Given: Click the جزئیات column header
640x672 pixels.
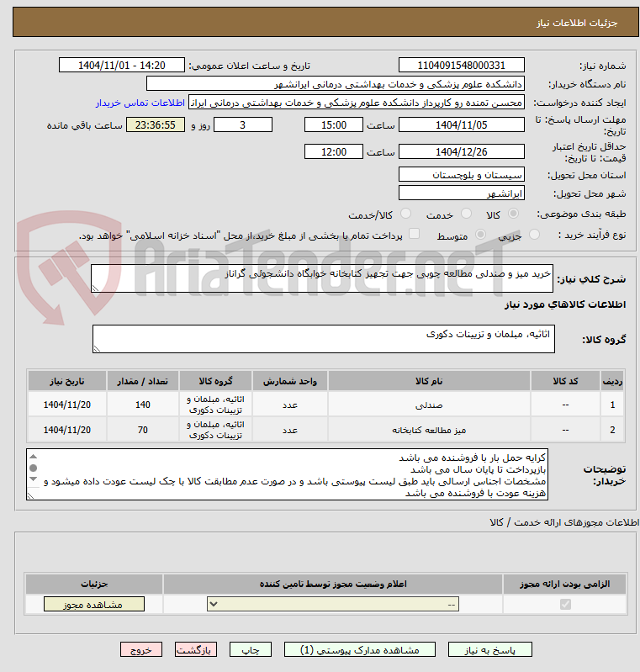Looking at the screenshot, I should coord(94,584).
